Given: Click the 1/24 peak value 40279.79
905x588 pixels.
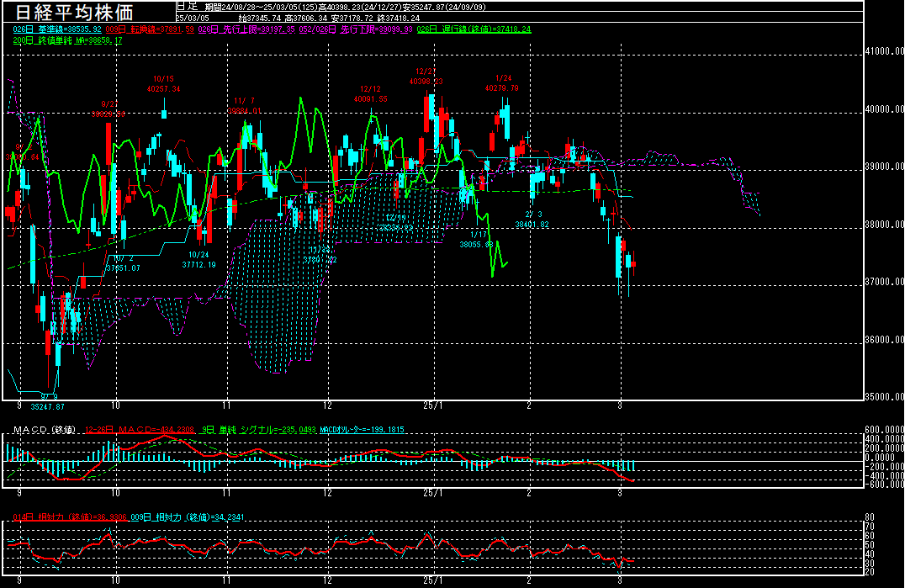Looking at the screenshot, I should coord(501,87).
